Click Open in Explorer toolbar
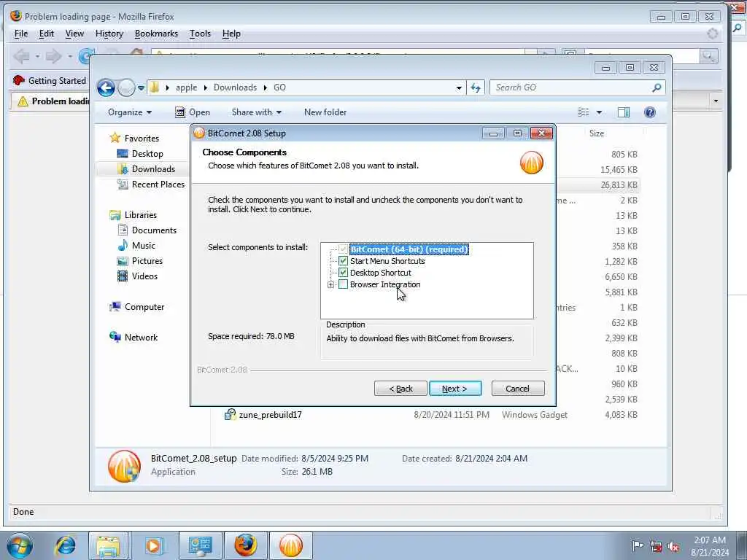 coord(193,112)
